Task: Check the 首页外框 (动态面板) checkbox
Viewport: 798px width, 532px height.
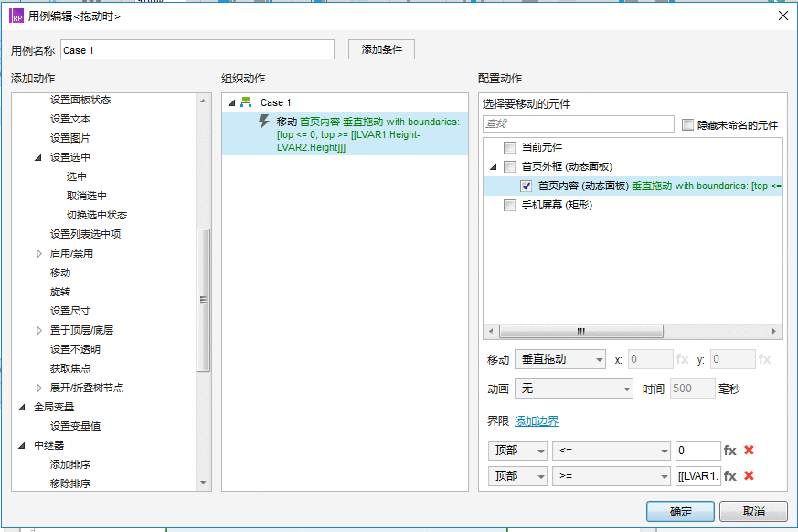Action: coord(509,166)
